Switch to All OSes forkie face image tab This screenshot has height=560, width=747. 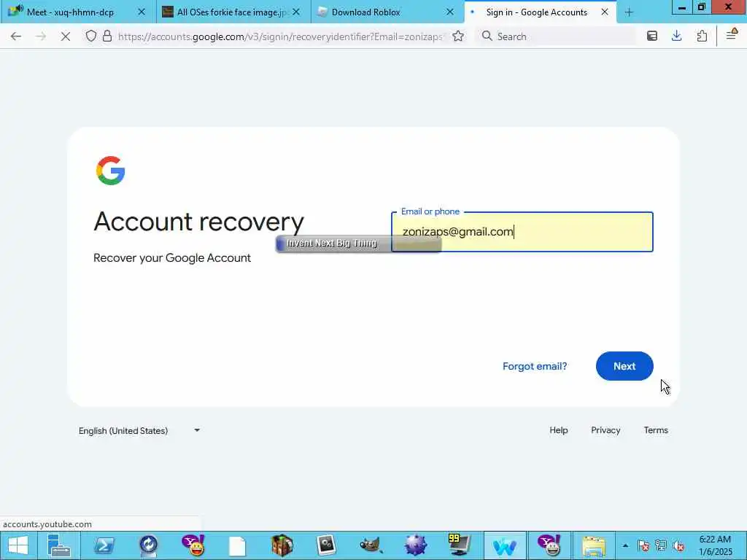(231, 12)
